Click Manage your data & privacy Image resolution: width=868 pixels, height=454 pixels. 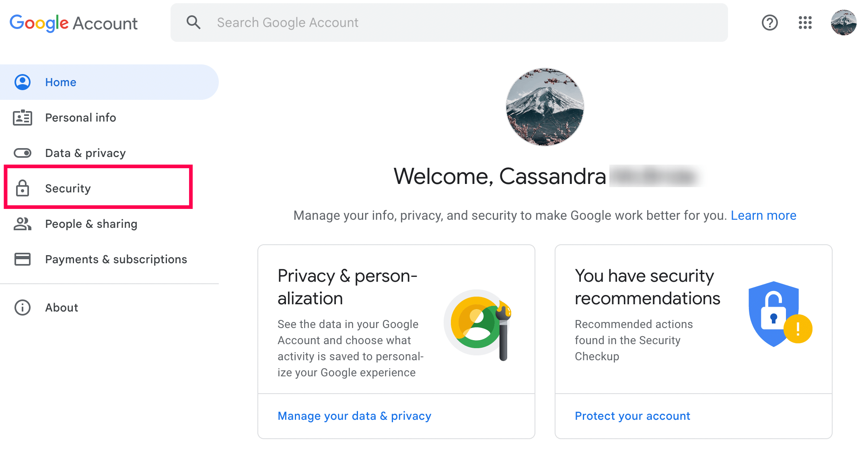pos(354,416)
